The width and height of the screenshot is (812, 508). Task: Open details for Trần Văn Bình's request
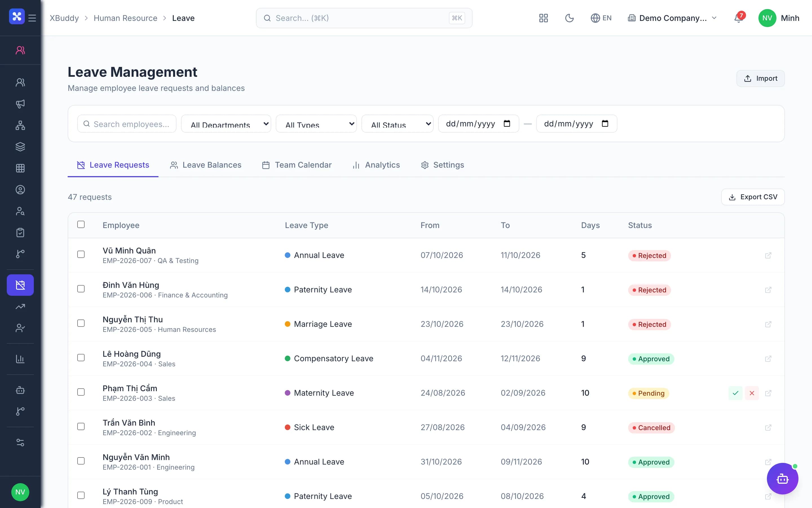tap(768, 427)
